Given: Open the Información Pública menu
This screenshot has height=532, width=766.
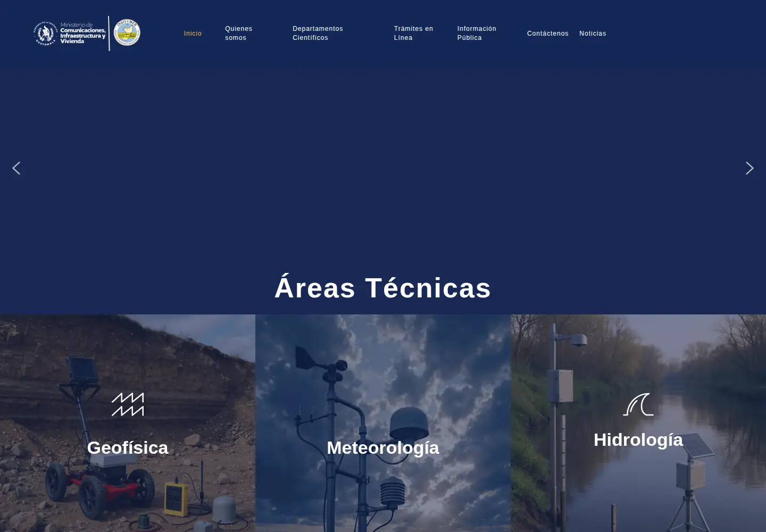Looking at the screenshot, I should (x=477, y=33).
